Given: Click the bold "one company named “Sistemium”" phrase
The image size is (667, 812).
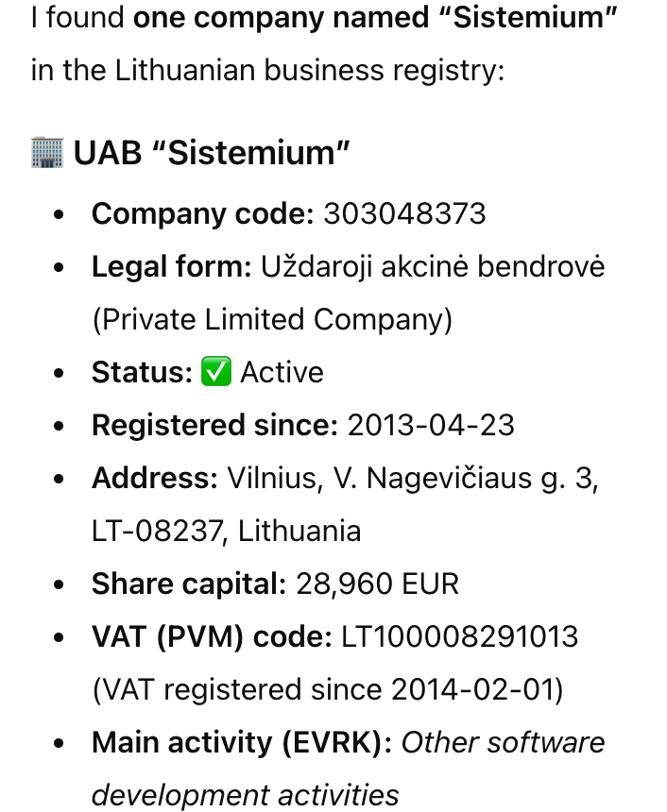Looking at the screenshot, I should click(375, 18).
